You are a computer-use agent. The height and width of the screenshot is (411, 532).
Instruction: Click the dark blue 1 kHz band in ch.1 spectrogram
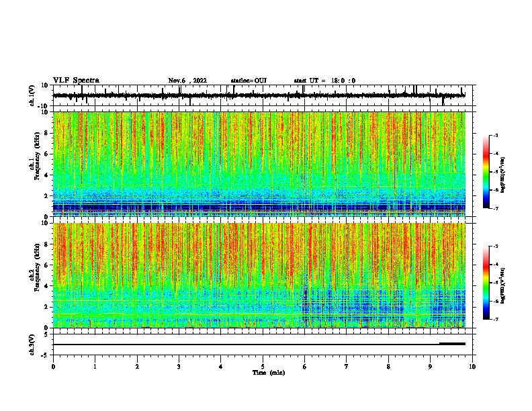tap(259, 208)
